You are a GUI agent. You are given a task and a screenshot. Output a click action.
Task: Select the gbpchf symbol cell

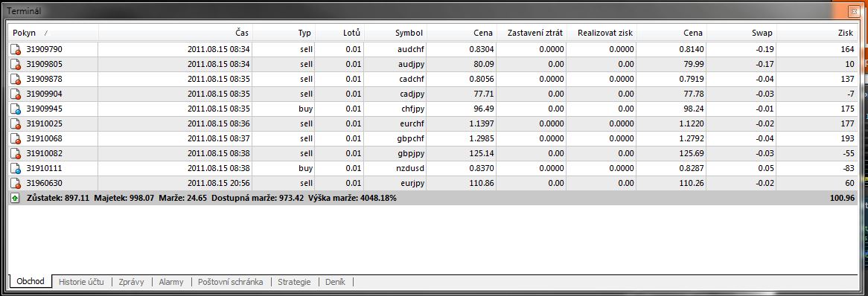pyautogui.click(x=410, y=139)
